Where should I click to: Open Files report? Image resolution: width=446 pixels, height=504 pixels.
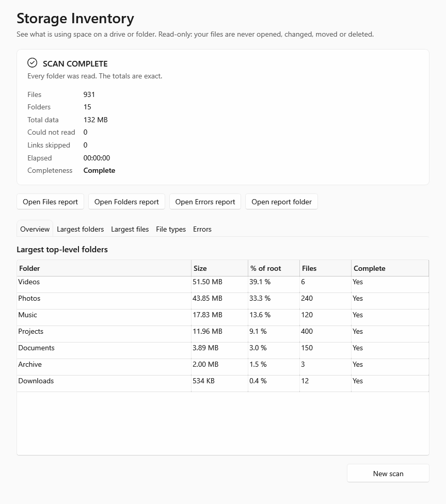(x=50, y=202)
